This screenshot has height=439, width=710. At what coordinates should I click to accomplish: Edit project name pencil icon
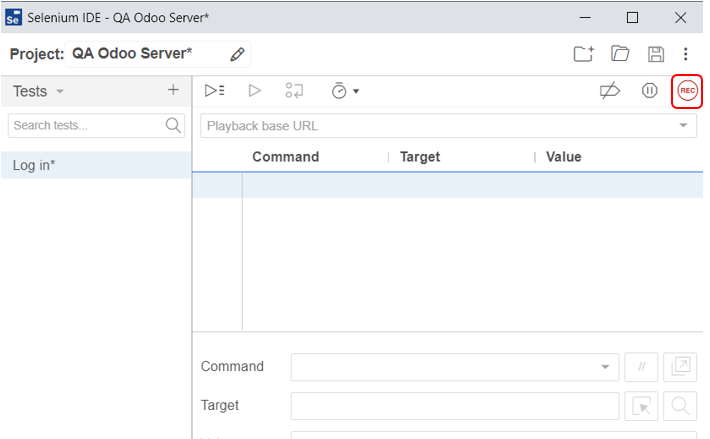point(237,54)
